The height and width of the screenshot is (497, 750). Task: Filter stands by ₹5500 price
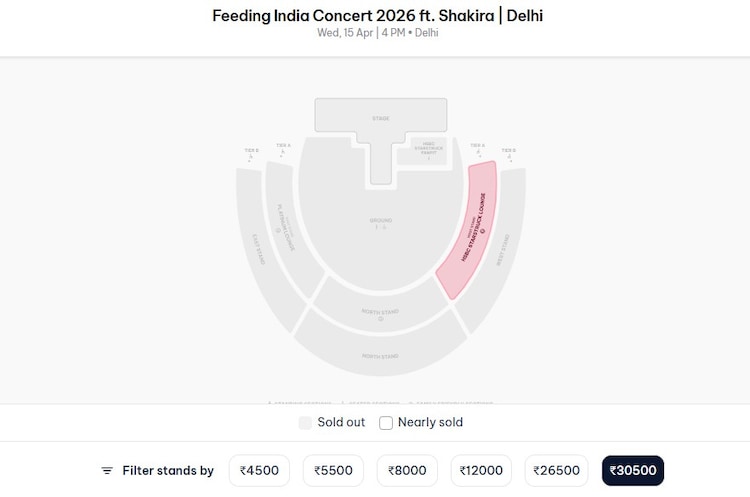(333, 470)
